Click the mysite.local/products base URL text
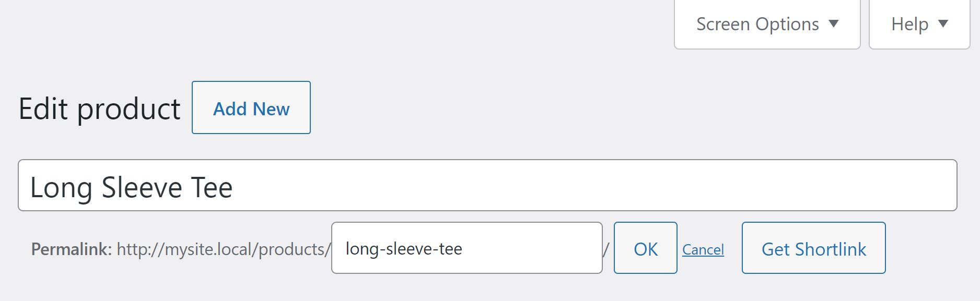 [224, 249]
